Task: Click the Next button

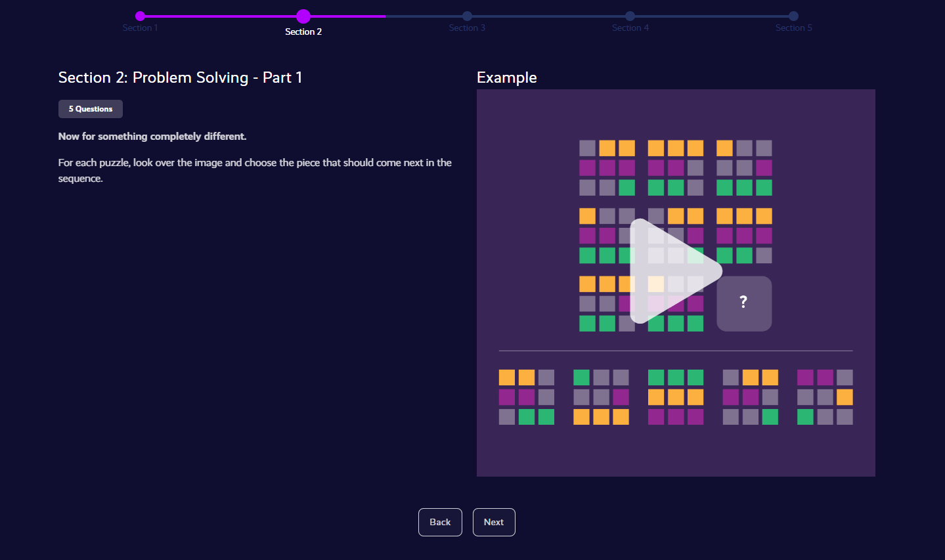Action: click(494, 522)
